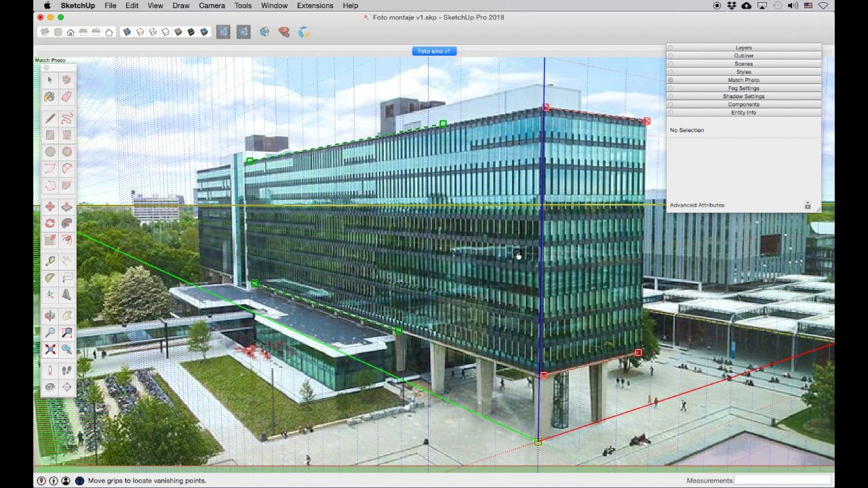Select the Protractor tool
The image size is (868, 488).
pyautogui.click(x=50, y=278)
